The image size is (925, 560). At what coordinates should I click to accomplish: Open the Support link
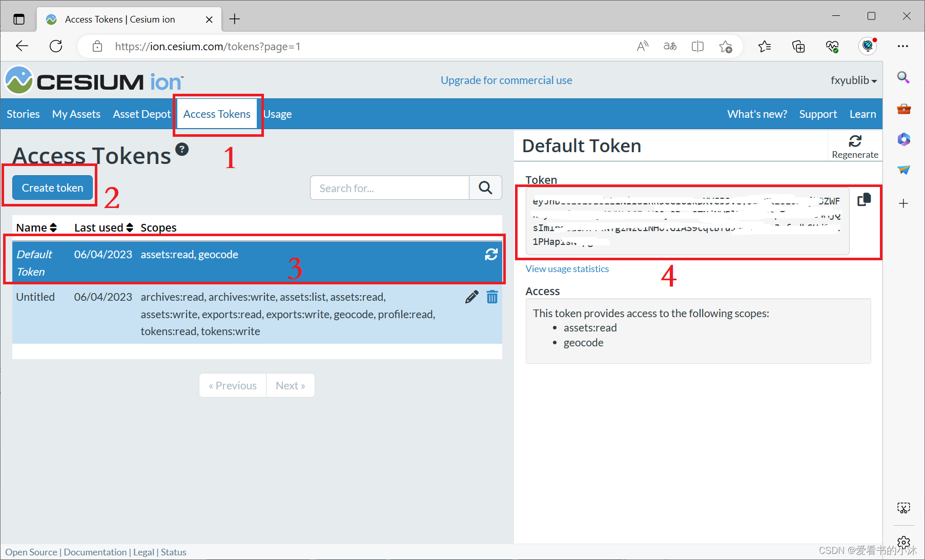coord(818,114)
